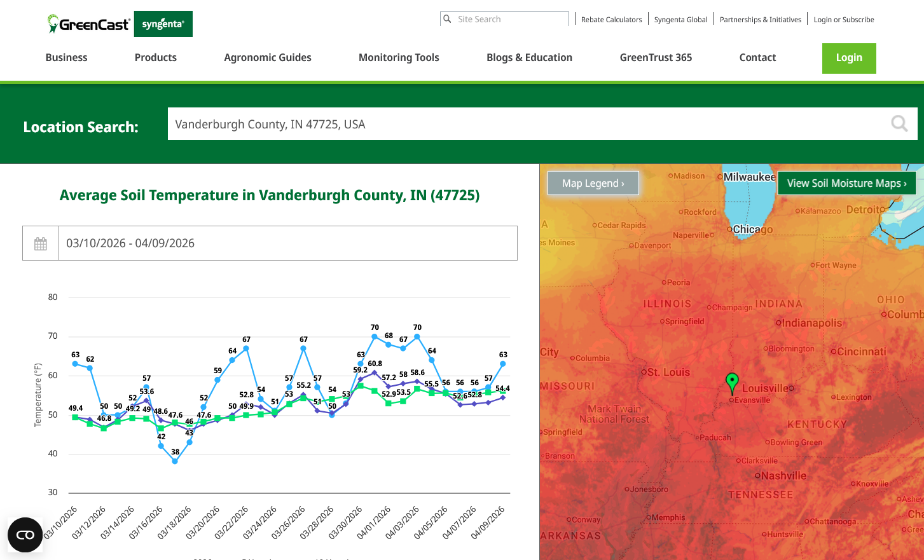This screenshot has height=560, width=924.
Task: Click the GreenCast logo
Action: click(89, 24)
